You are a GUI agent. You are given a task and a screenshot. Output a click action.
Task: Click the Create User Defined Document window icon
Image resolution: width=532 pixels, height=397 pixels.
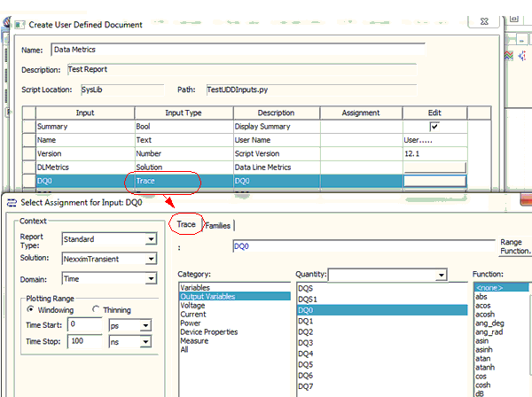(x=21, y=25)
